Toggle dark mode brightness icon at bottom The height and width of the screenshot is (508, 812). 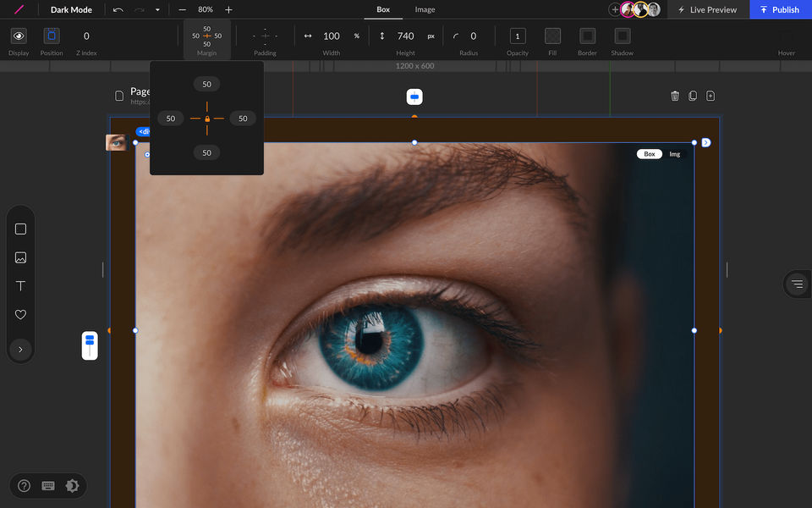coord(72,485)
